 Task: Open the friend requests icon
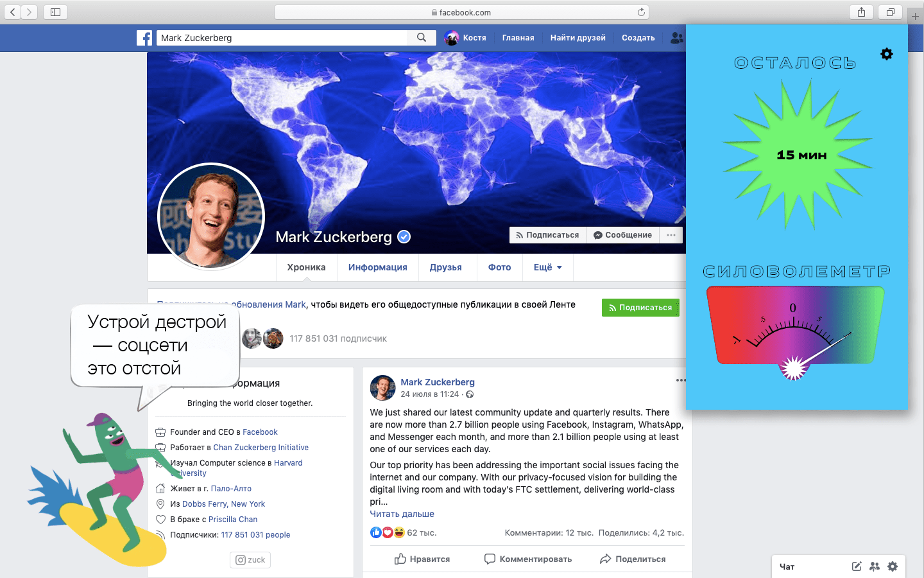tap(676, 38)
